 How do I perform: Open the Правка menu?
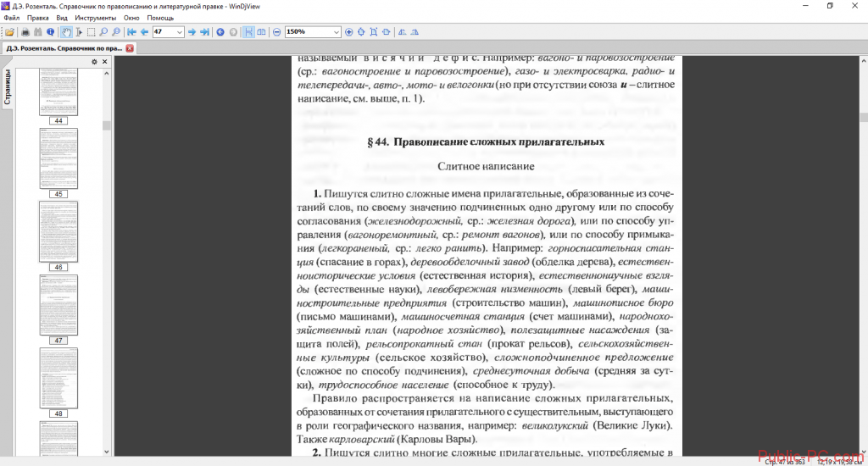(37, 18)
